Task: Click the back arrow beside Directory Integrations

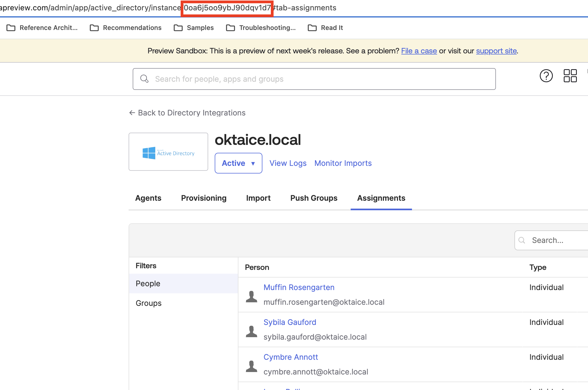Action: [132, 112]
